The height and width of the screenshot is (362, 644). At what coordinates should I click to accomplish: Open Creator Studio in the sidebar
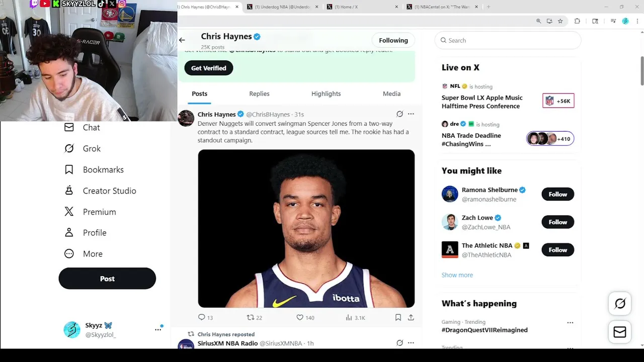(x=100, y=191)
